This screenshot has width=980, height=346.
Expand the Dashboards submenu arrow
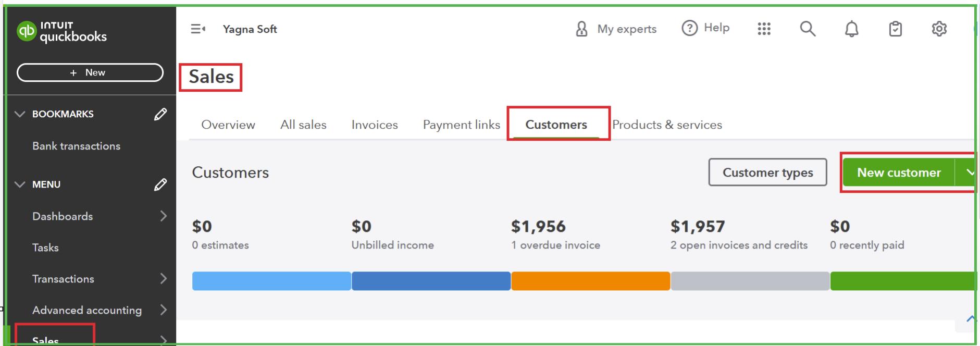(164, 216)
